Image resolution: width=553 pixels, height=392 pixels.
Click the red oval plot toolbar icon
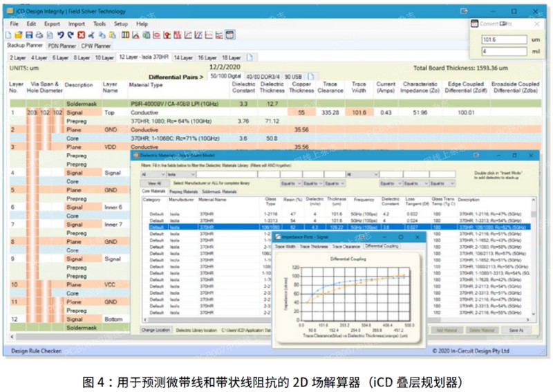coord(157,35)
